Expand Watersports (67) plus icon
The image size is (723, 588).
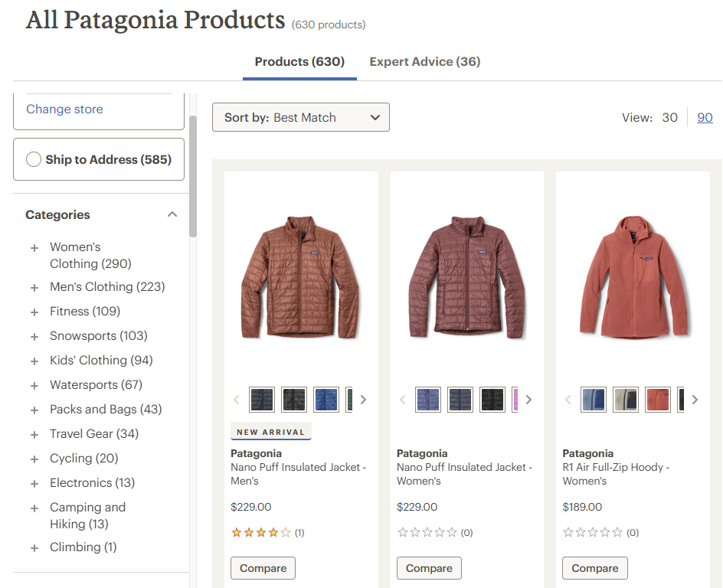point(34,386)
